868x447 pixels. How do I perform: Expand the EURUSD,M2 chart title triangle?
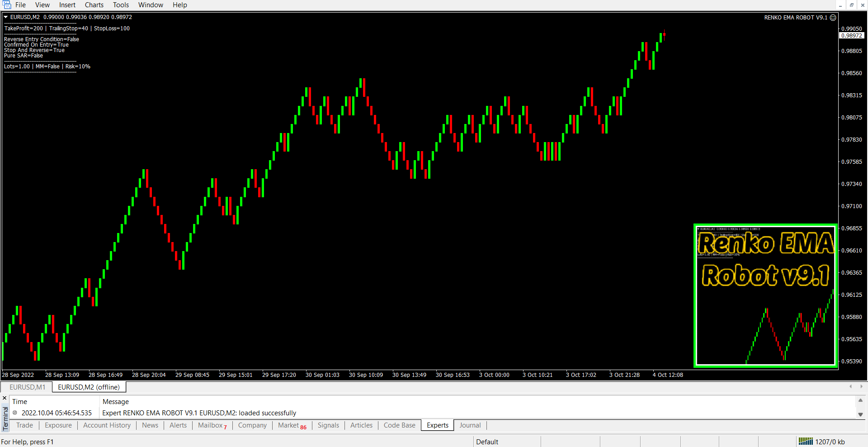tap(6, 17)
